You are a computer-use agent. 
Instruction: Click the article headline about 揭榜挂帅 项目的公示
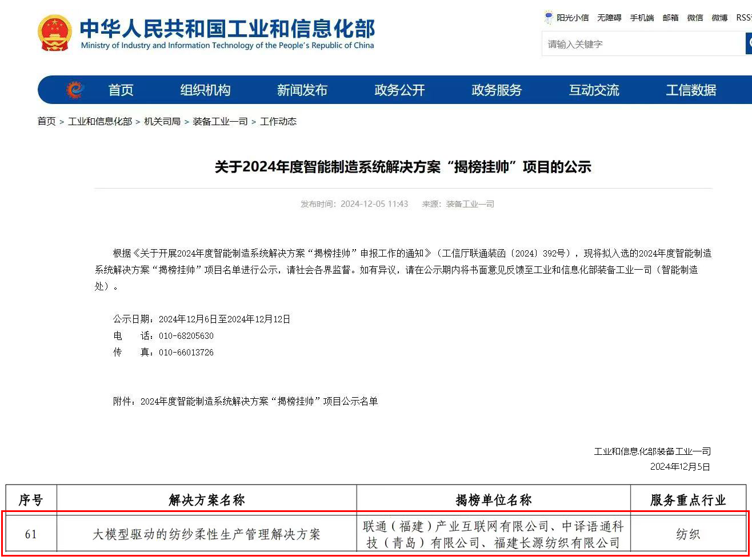click(403, 167)
